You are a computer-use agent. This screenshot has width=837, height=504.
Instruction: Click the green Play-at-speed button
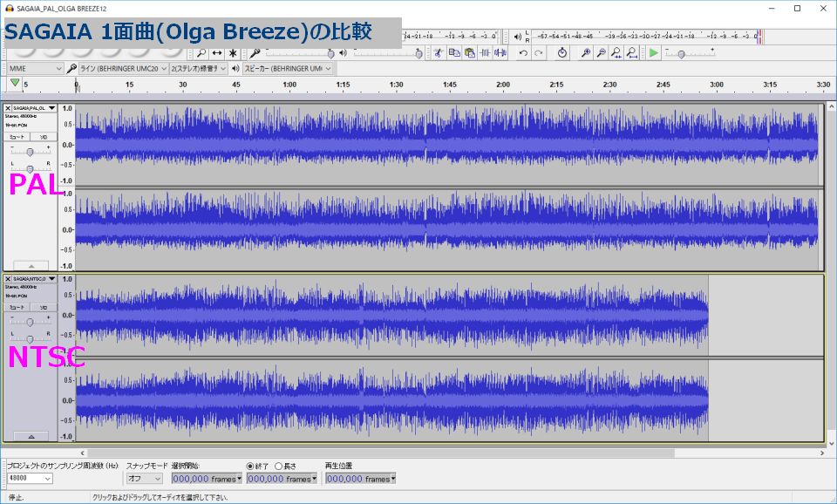654,53
